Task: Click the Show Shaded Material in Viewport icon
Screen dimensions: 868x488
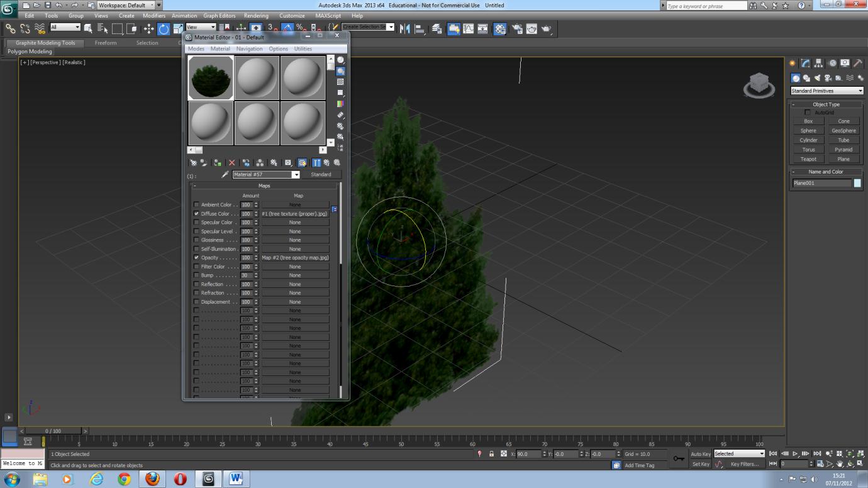Action: coord(303,162)
